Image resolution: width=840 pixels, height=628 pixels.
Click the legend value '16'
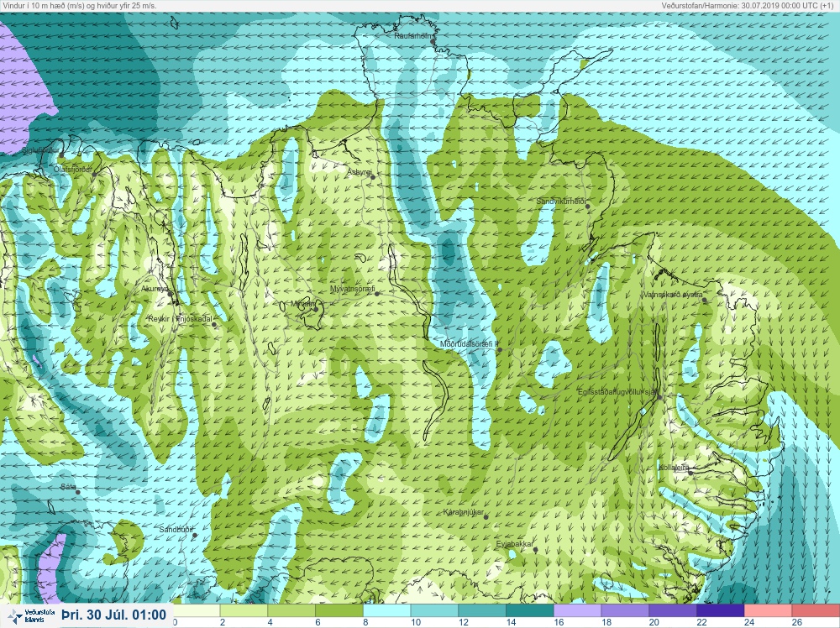[559, 623]
